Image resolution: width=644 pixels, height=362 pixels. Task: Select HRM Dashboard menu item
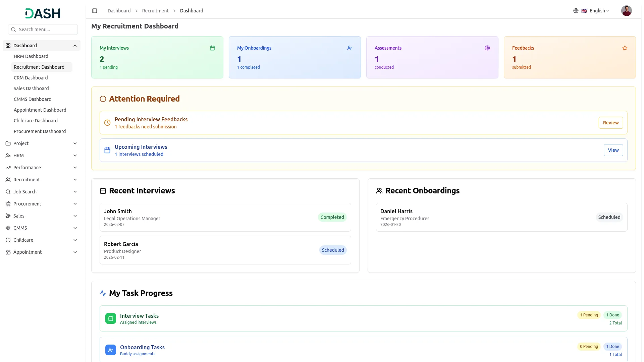[31, 56]
